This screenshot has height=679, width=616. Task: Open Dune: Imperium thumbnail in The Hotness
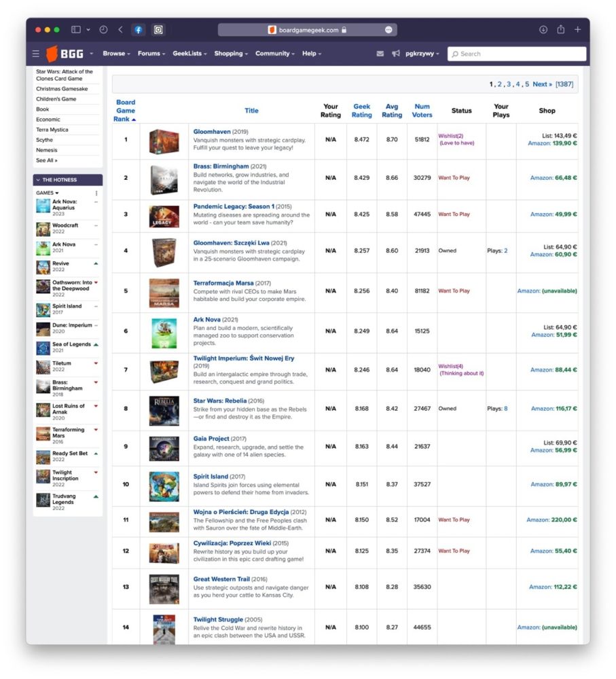(43, 329)
